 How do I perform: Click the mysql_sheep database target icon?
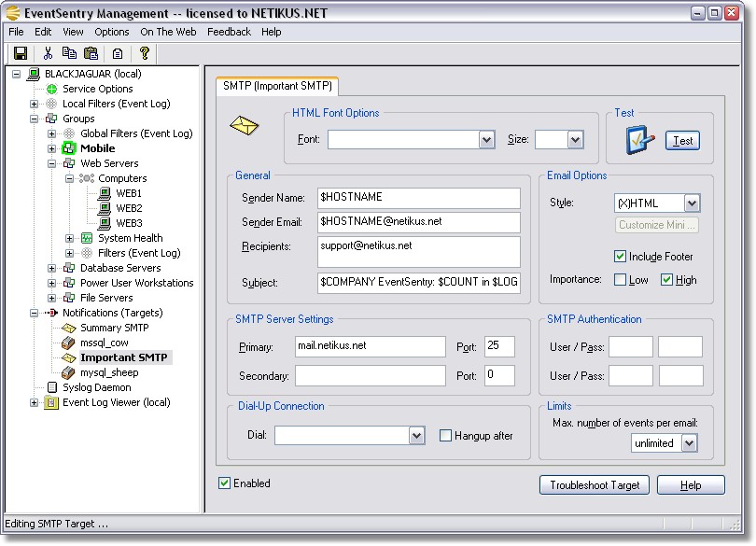(x=69, y=372)
